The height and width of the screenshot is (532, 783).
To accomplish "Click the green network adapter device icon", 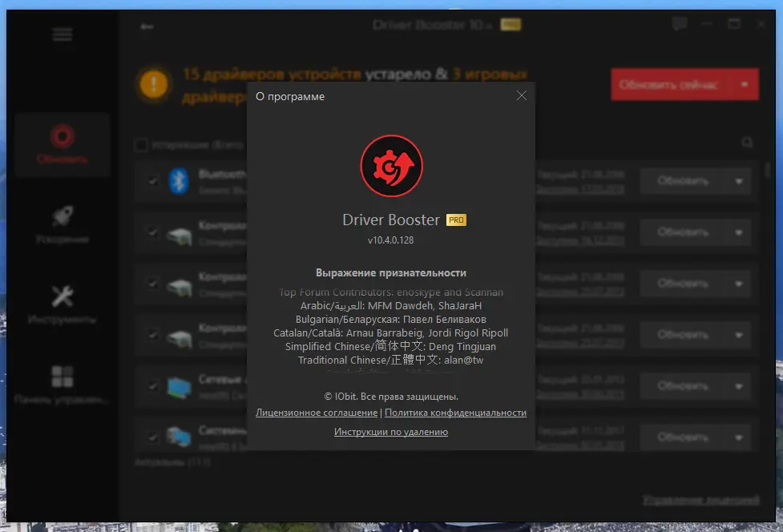I will [x=178, y=386].
